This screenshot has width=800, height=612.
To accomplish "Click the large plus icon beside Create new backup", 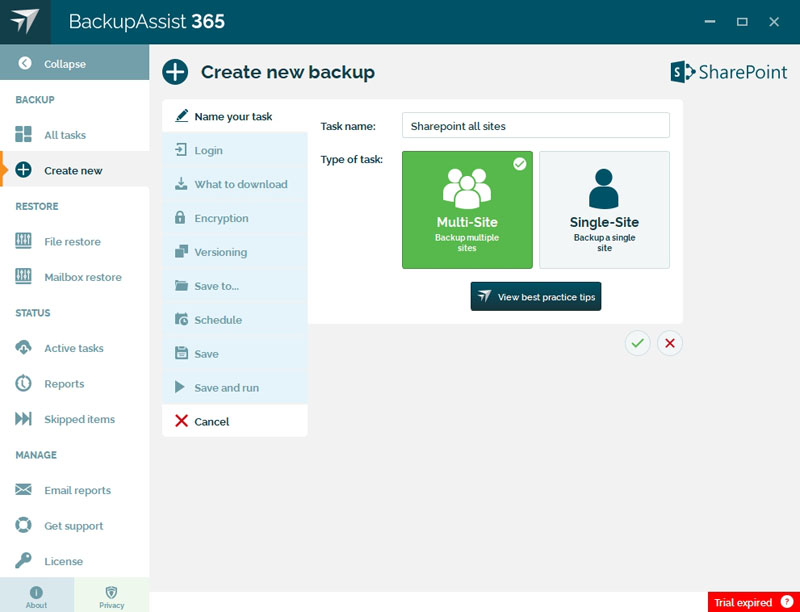I will click(175, 72).
